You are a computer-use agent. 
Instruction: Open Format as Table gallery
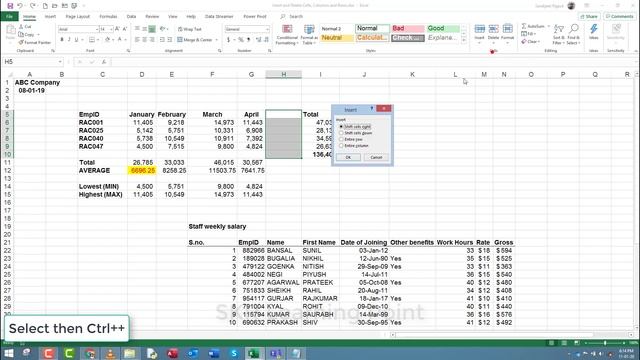point(309,34)
